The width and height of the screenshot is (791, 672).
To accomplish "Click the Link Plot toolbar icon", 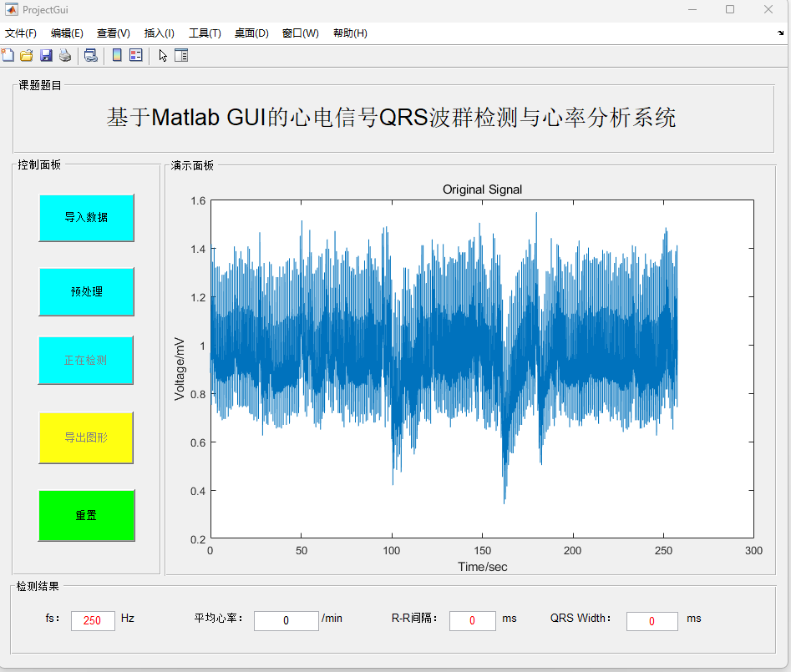I will 91,56.
